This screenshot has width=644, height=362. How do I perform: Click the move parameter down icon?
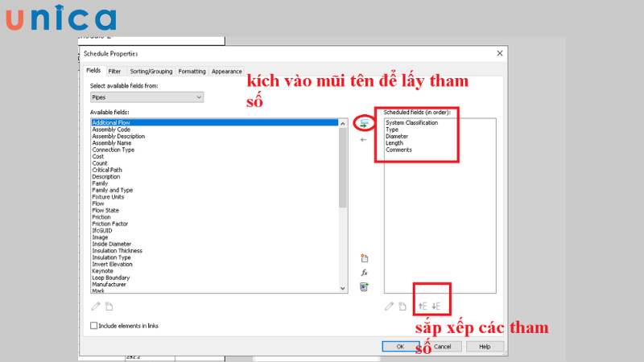(x=436, y=306)
